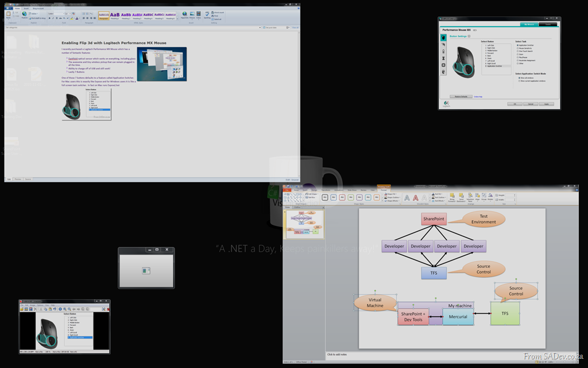Click Cancel in the Logitech dialog
This screenshot has height=368, width=588.
531,104
